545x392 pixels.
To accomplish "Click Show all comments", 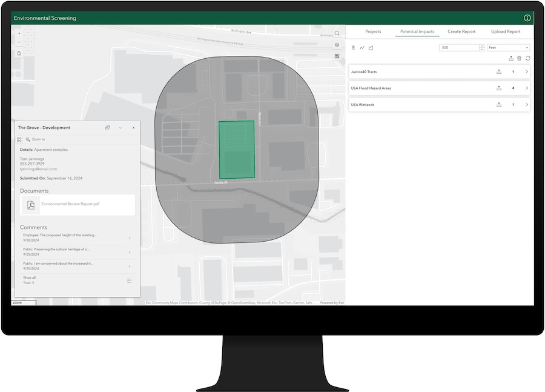I will point(29,277).
